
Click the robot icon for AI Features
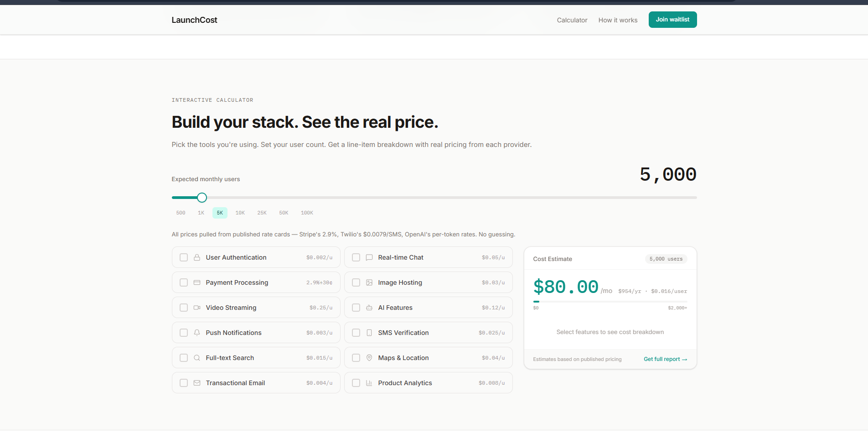click(x=369, y=308)
